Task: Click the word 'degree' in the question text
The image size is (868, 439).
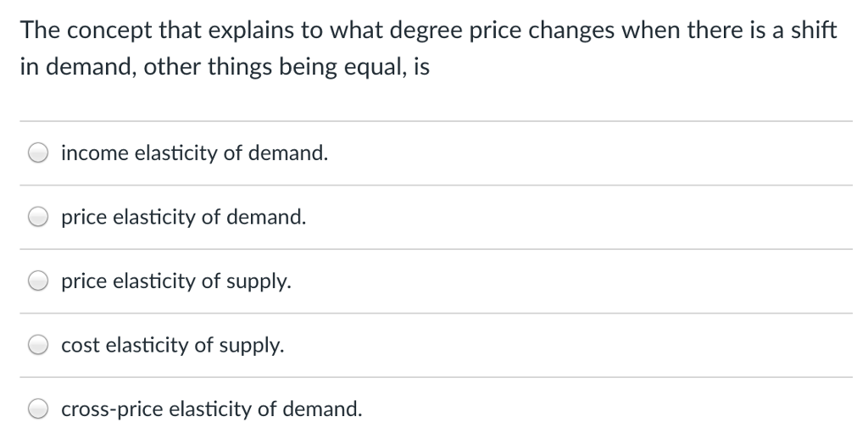Action: [427, 31]
